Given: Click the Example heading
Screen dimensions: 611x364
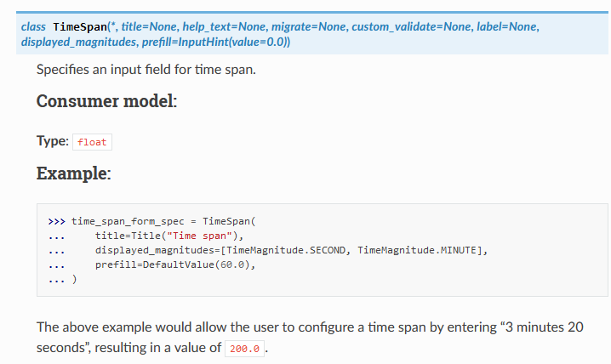Looking at the screenshot, I should coord(72,173).
